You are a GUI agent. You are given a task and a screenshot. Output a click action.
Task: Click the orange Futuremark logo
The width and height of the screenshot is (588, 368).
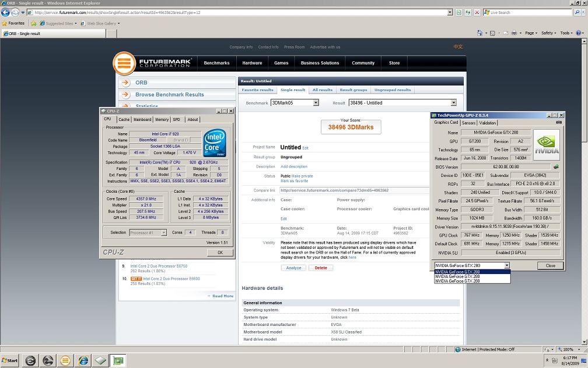coord(124,63)
